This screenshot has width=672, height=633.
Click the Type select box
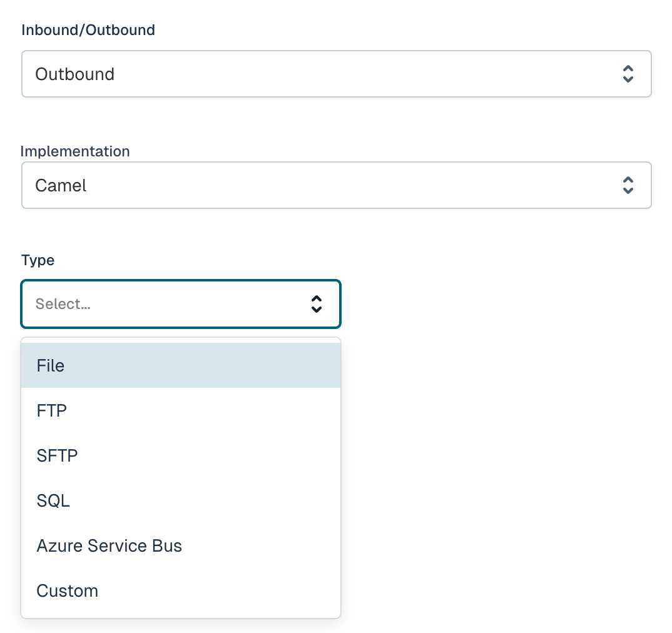pyautogui.click(x=181, y=304)
